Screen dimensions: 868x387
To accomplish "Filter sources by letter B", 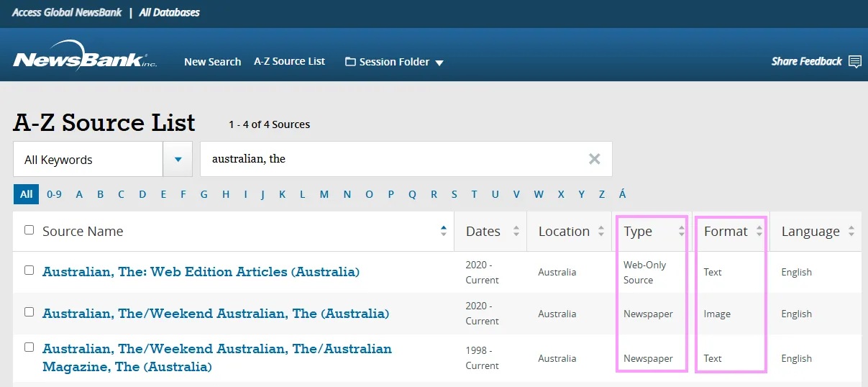I will click(x=101, y=194).
